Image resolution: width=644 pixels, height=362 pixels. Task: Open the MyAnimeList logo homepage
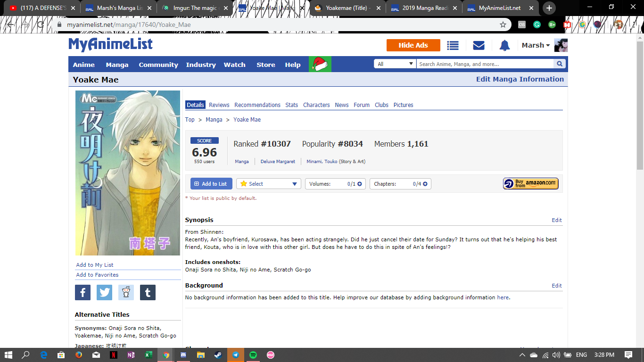[x=111, y=45]
